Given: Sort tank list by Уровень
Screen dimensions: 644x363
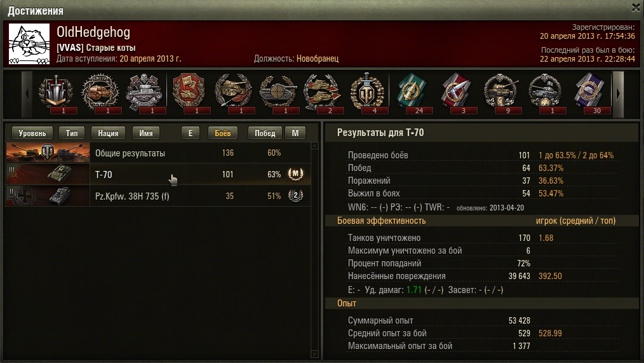Looking at the screenshot, I should 32,134.
